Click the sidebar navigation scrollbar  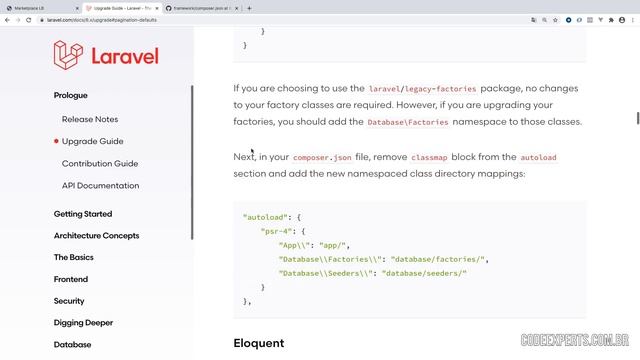[192, 162]
